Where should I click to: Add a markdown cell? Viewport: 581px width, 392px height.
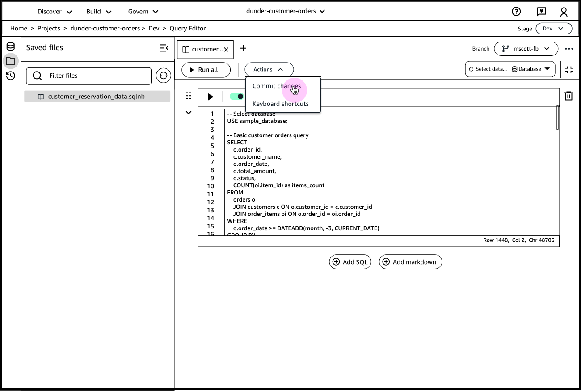410,261
